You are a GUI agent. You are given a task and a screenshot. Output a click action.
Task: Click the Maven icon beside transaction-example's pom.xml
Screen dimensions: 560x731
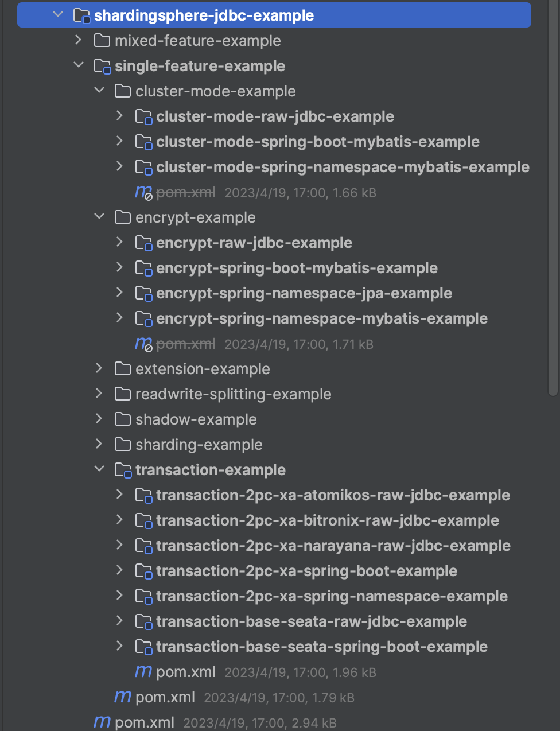143,671
